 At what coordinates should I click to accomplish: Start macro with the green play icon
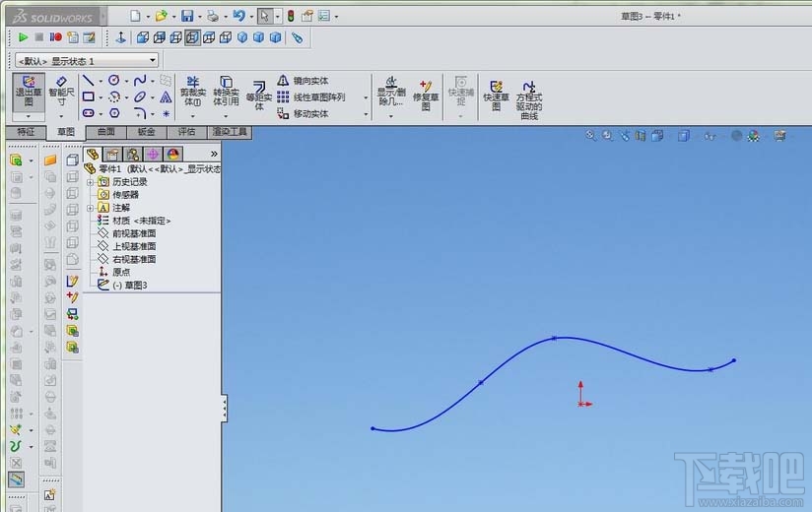(23, 37)
